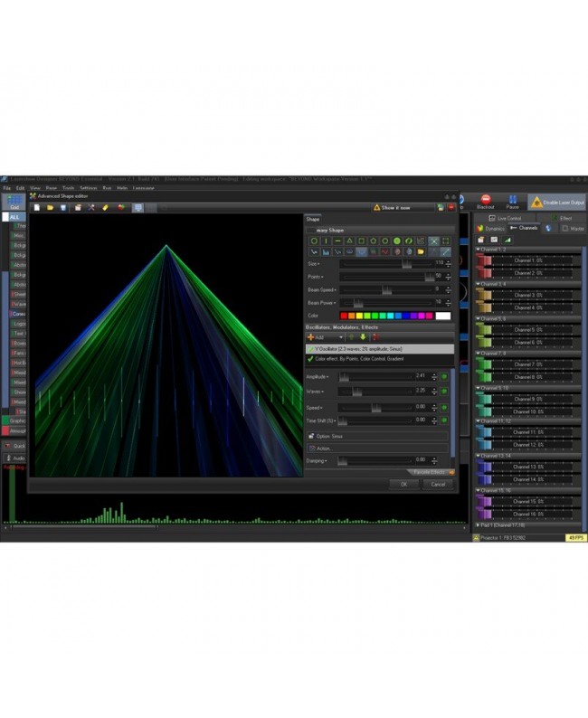The image size is (588, 718).
Task: Open the Points parameter dropdown
Action: [316, 277]
